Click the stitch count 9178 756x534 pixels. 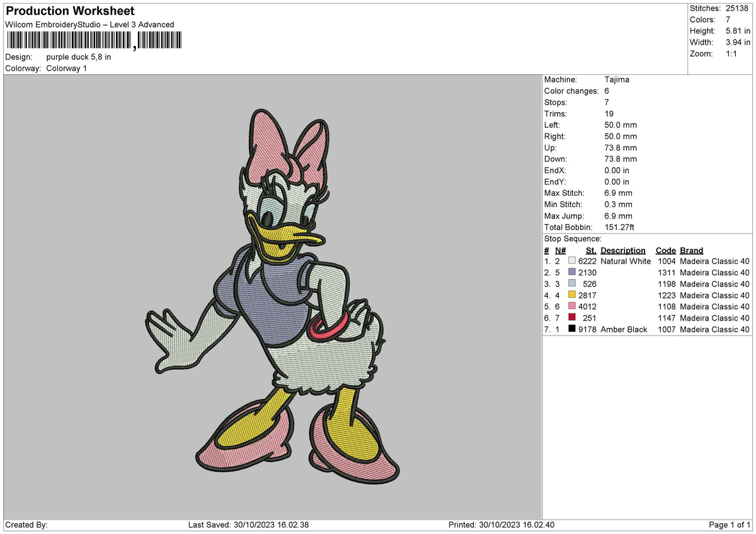point(587,329)
